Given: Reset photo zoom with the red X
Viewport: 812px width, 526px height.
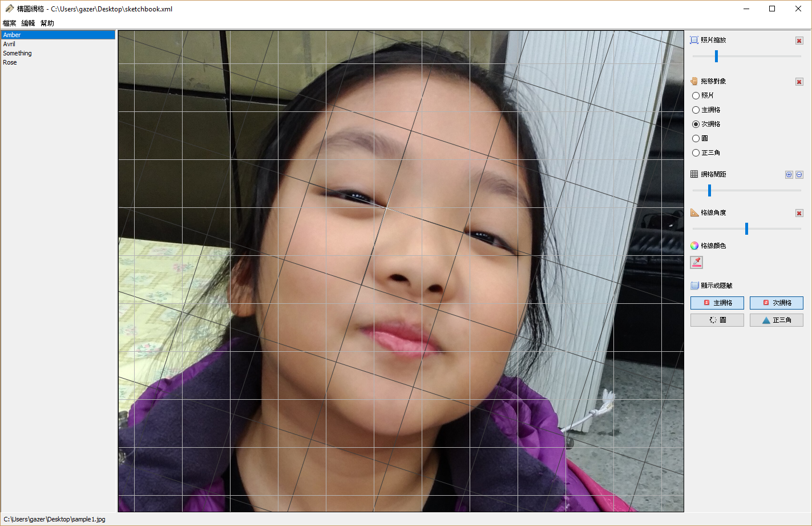Looking at the screenshot, I should [799, 41].
